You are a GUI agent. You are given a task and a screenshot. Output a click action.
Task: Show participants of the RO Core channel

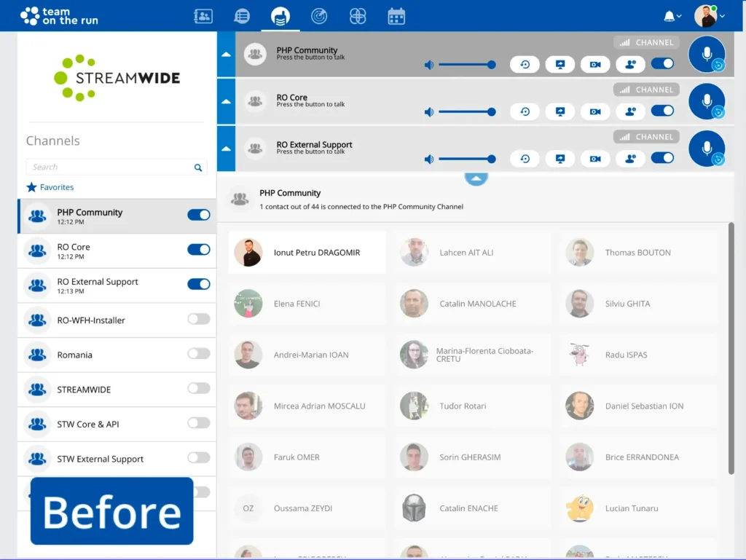(x=630, y=111)
